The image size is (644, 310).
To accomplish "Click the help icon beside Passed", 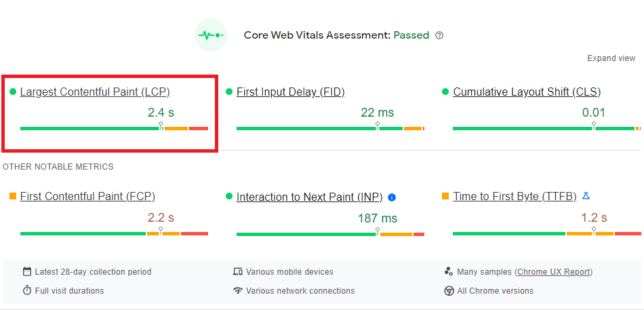I will pyautogui.click(x=439, y=35).
